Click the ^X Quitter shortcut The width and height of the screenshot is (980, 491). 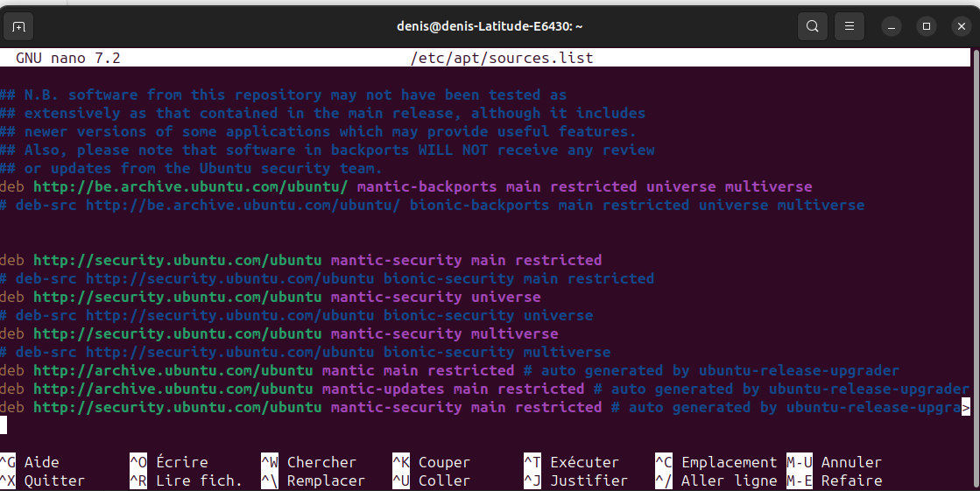(43, 481)
